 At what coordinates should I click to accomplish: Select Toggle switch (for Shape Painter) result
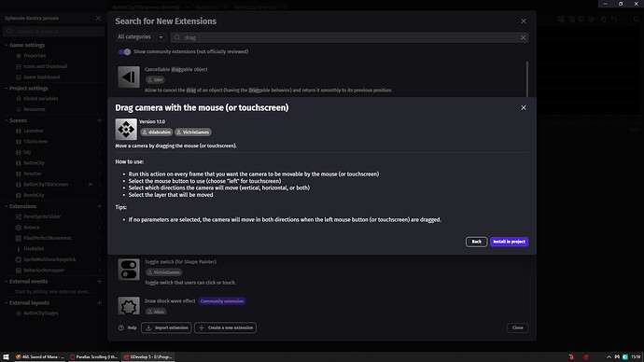[180, 261]
